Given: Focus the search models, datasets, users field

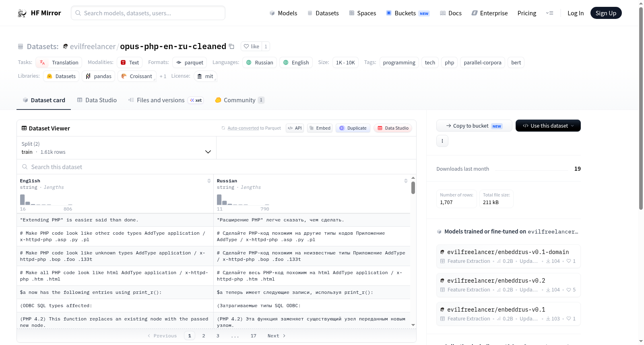Looking at the screenshot, I should tap(148, 13).
